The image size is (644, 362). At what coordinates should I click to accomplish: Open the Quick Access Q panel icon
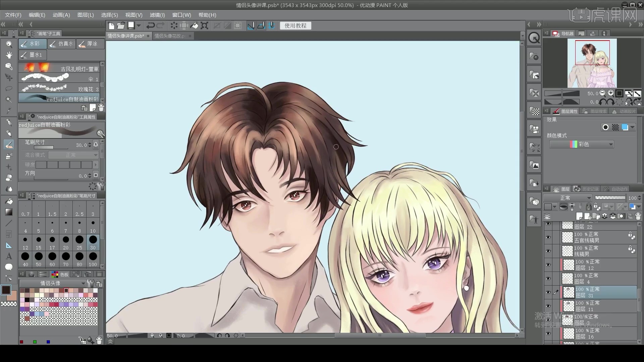coord(534,38)
